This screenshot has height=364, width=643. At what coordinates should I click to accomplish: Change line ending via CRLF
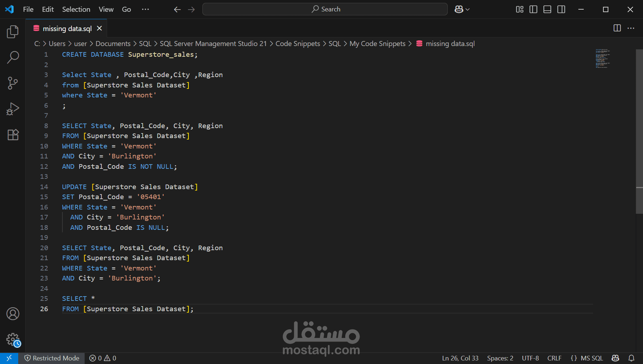(554, 358)
